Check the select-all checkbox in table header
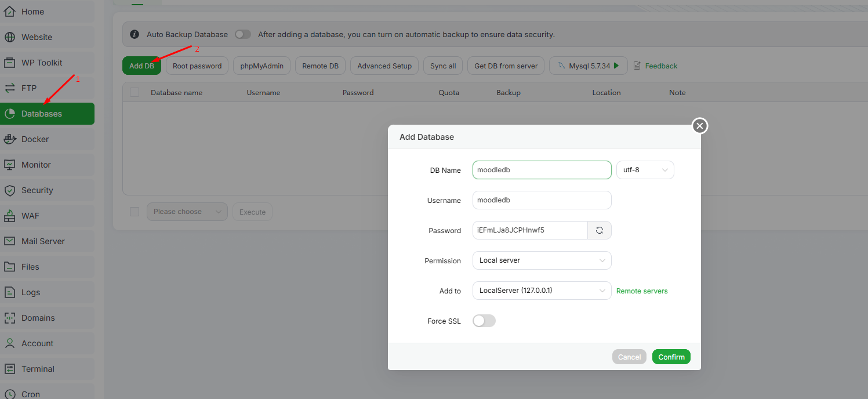This screenshot has height=399, width=868. click(x=135, y=92)
